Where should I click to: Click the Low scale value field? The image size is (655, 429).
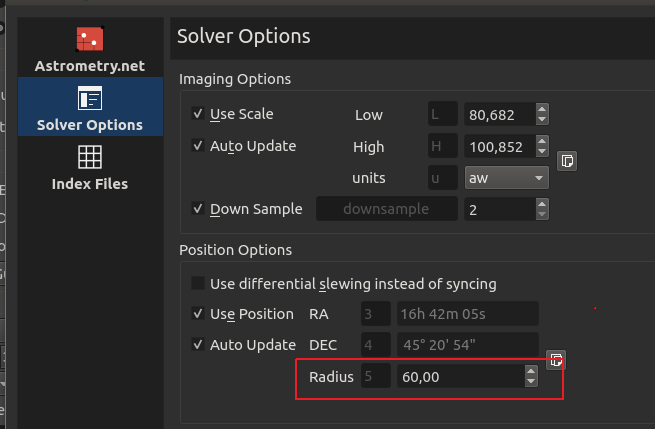coord(498,115)
